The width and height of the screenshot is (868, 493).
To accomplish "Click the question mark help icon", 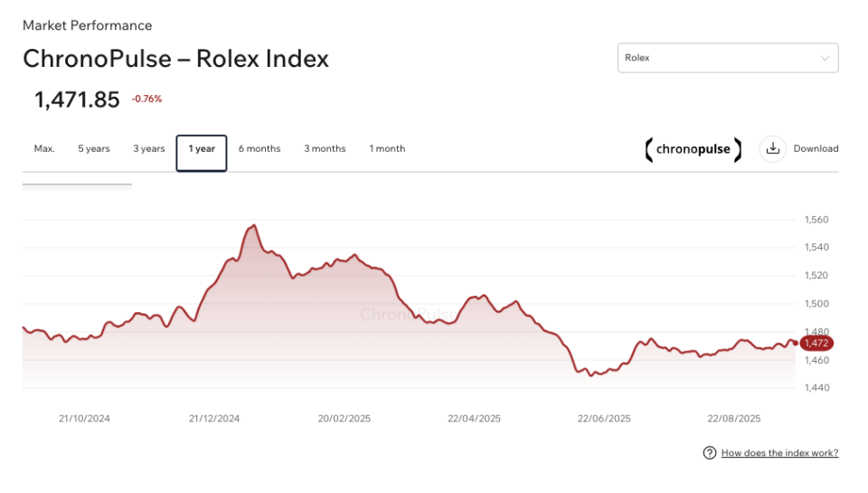I will (x=710, y=452).
